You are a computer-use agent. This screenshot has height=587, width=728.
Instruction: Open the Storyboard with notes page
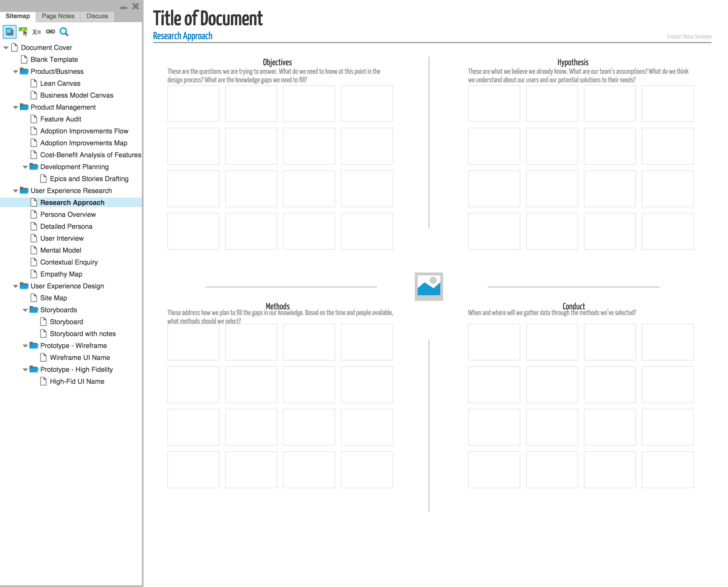[83, 334]
